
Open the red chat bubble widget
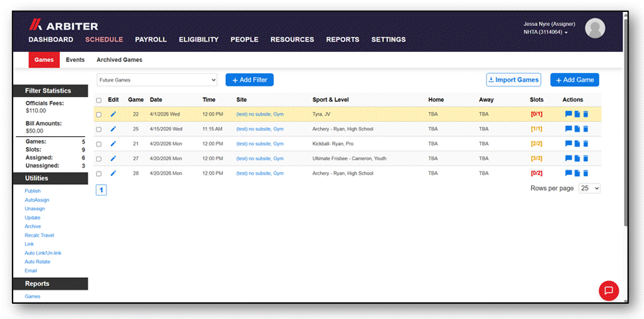point(609,290)
